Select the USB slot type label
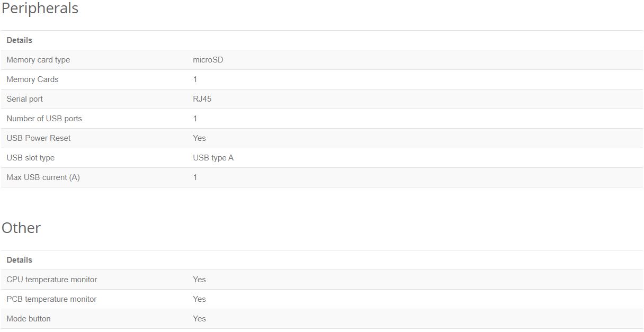Viewport: 644px width, 332px height. (x=30, y=158)
